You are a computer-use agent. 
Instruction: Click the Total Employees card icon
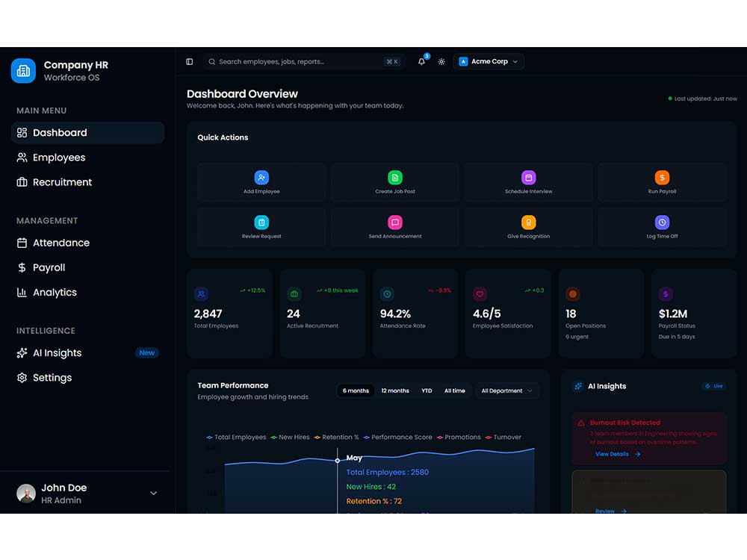click(x=201, y=293)
